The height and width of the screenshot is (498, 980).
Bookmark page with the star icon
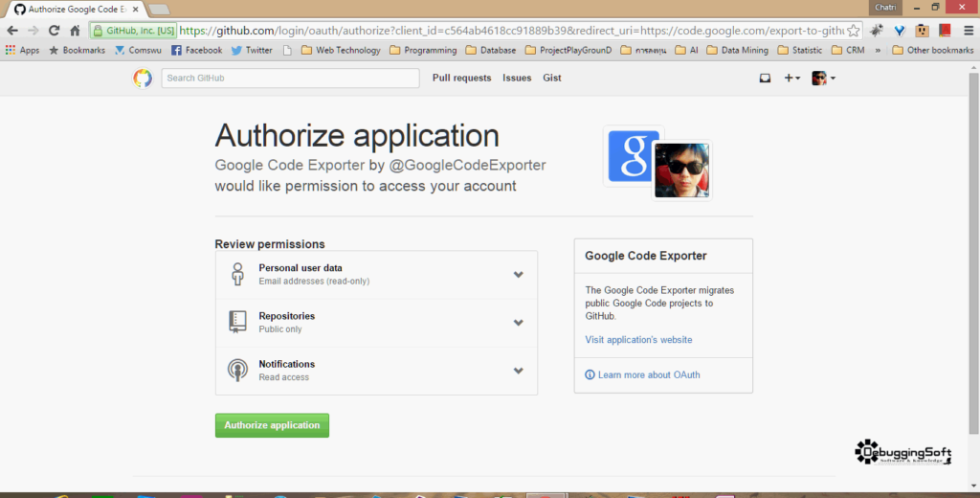[x=853, y=30]
